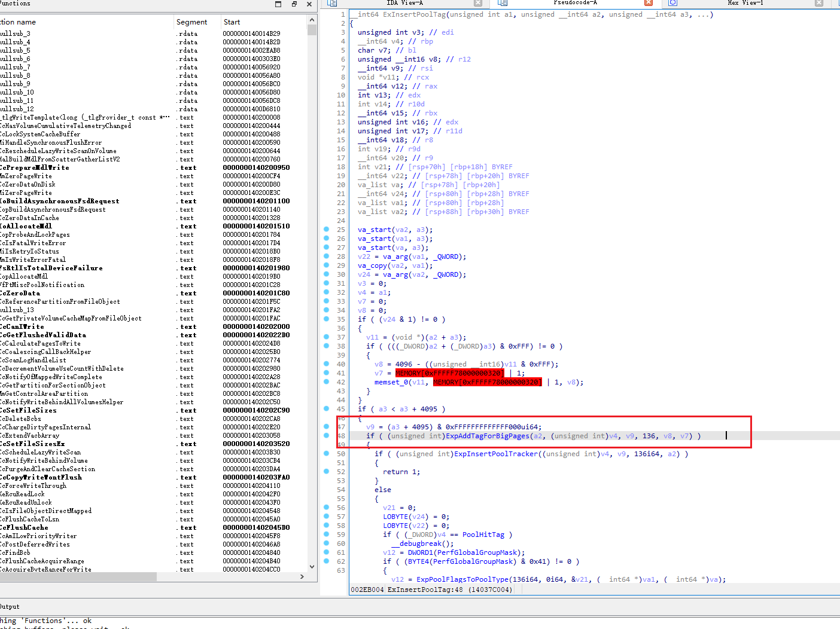Select the CcCanIWrite function row
The width and height of the screenshot is (840, 629).
[x=153, y=327]
